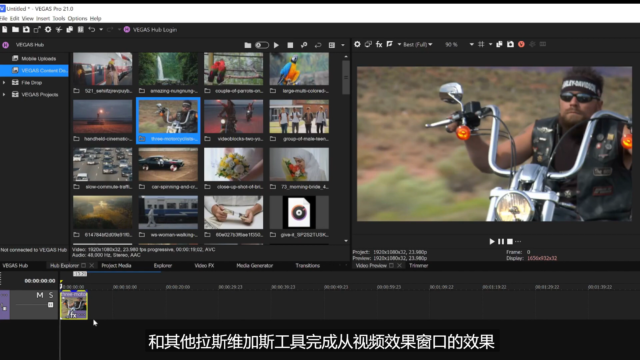This screenshot has width=640, height=360.
Task: Click the Hub folder icon above thumbnails
Action: (248, 45)
